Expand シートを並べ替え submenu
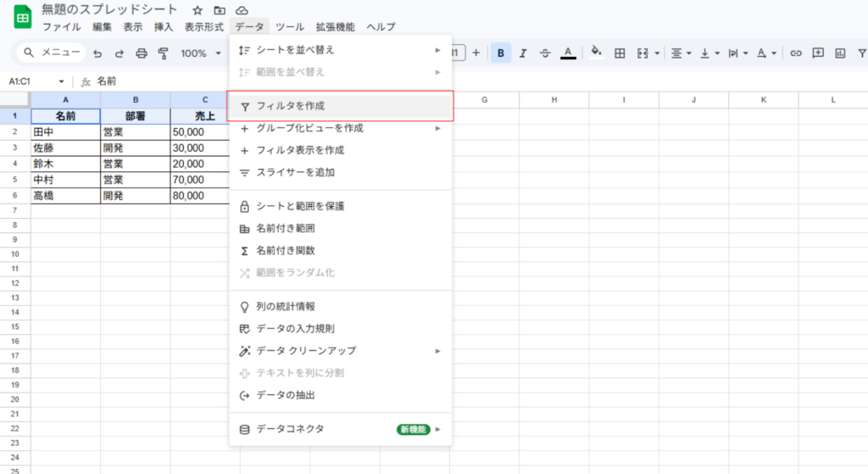Screen dimensions: 868x474 point(341,50)
